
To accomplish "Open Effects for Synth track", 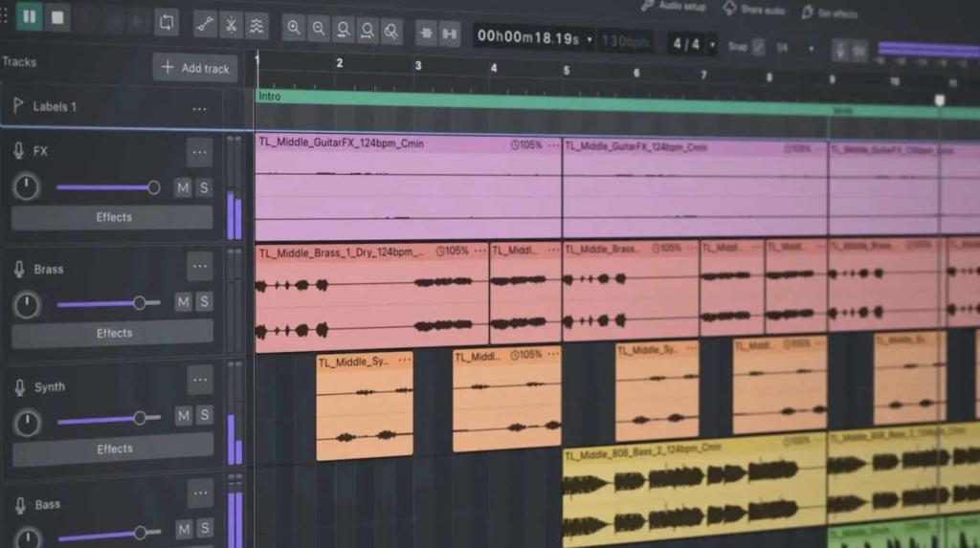I will (x=114, y=449).
